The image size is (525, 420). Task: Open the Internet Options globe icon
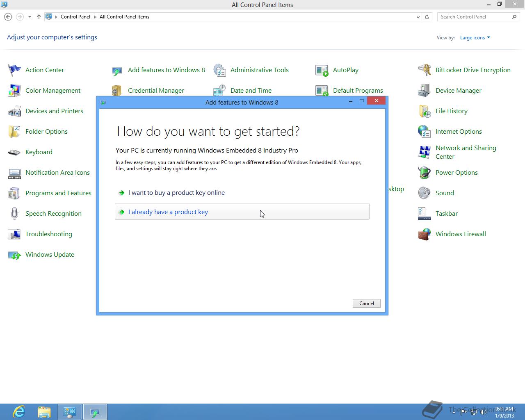[x=425, y=132]
